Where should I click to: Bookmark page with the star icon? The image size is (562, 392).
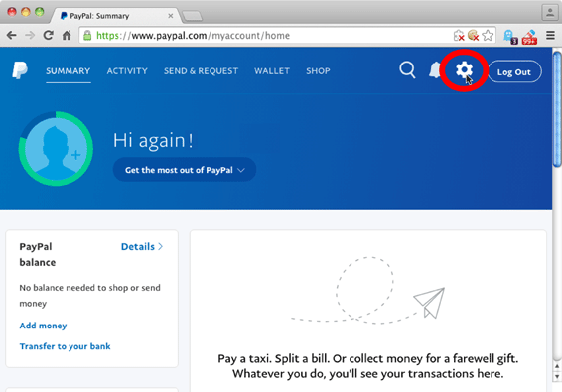488,35
